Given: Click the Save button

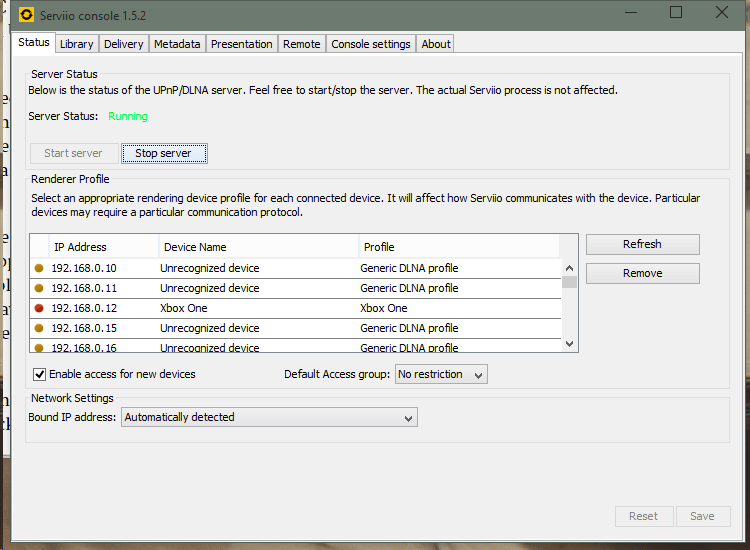Looking at the screenshot, I should coord(703,516).
